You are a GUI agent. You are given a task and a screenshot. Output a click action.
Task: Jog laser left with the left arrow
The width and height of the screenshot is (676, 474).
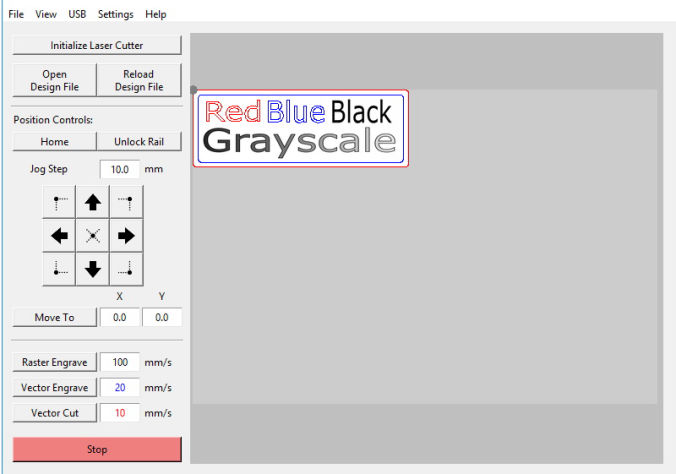[x=59, y=235]
